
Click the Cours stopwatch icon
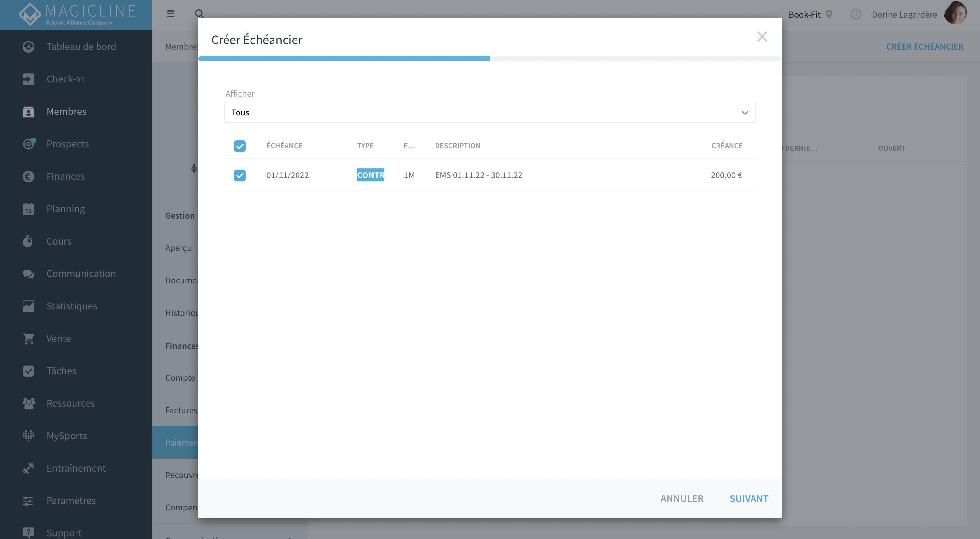coord(28,241)
